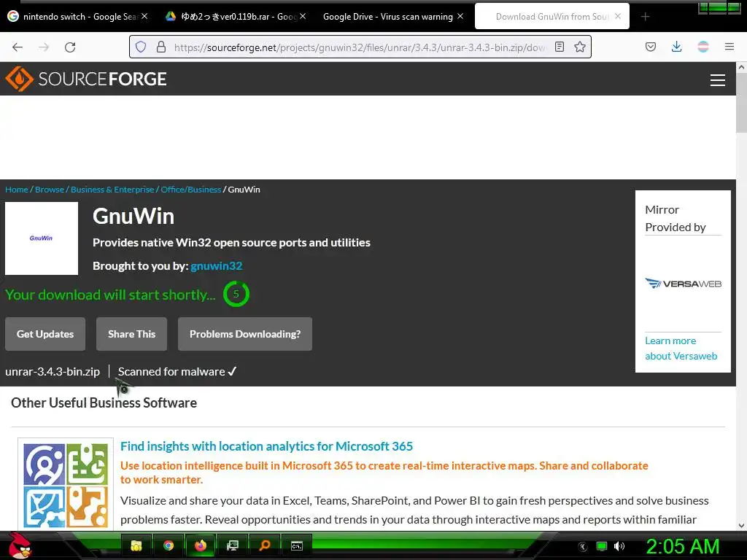
Task: Switch to Google Drive Virus scan warning tab
Action: point(388,17)
